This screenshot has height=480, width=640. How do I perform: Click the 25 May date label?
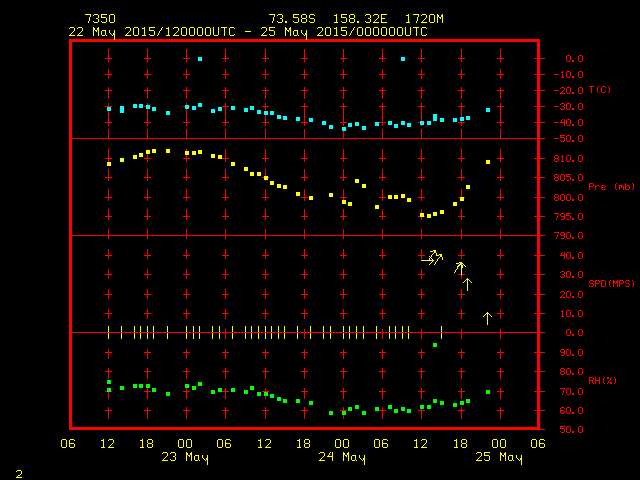coord(499,457)
